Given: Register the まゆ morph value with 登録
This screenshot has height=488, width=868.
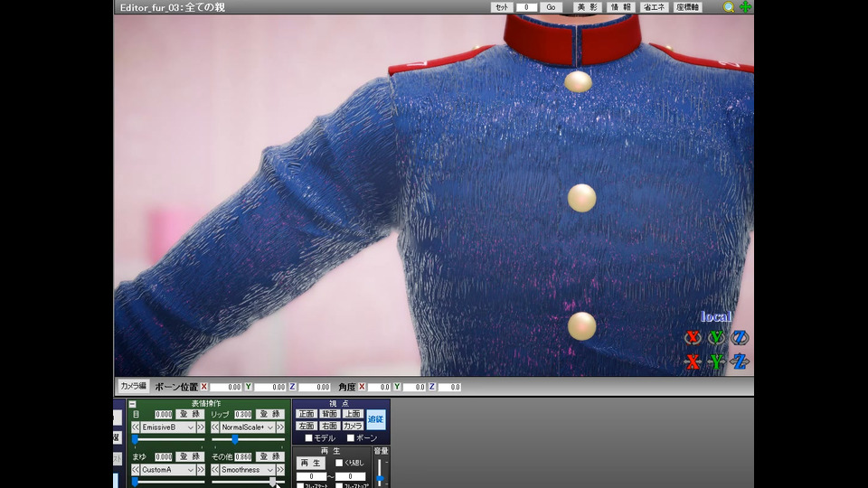Looking at the screenshot, I should (x=190, y=456).
